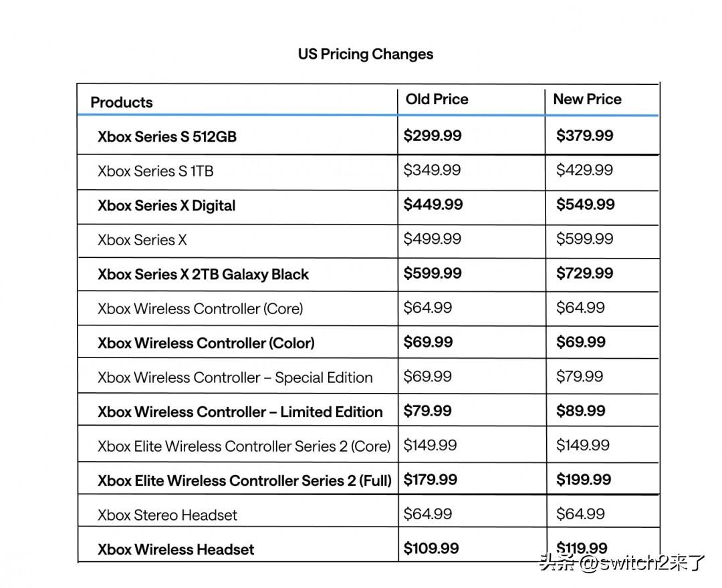Select the Products column header
The width and height of the screenshot is (722, 588).
[x=122, y=102]
